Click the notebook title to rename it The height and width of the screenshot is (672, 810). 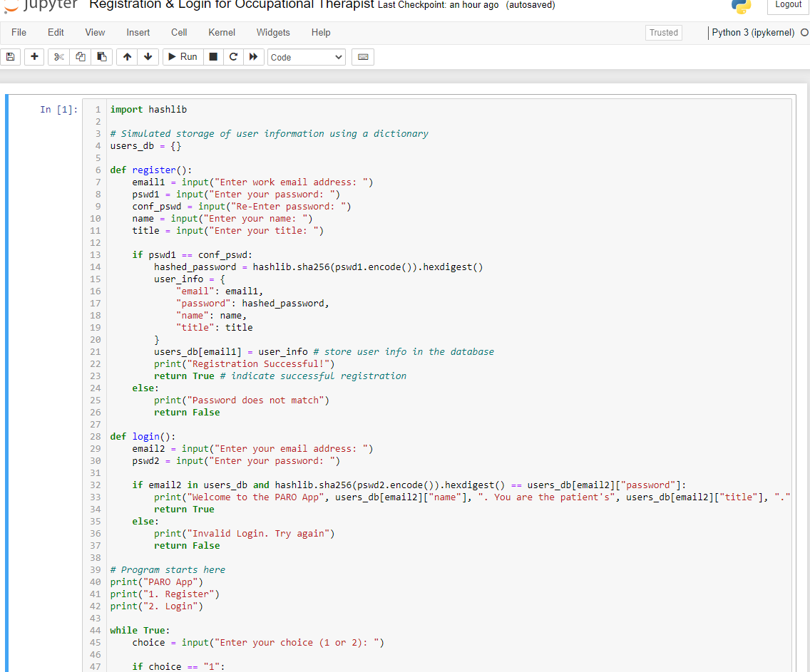232,5
